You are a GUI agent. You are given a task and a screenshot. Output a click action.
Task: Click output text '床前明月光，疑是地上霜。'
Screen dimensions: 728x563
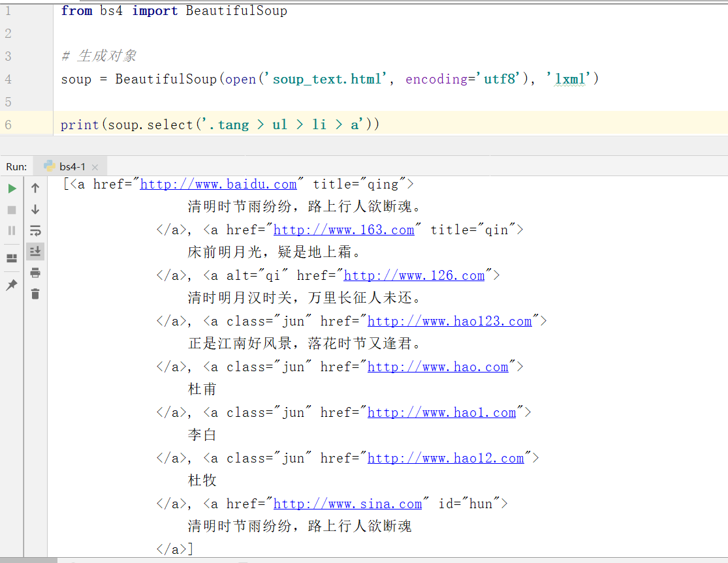pyautogui.click(x=274, y=252)
